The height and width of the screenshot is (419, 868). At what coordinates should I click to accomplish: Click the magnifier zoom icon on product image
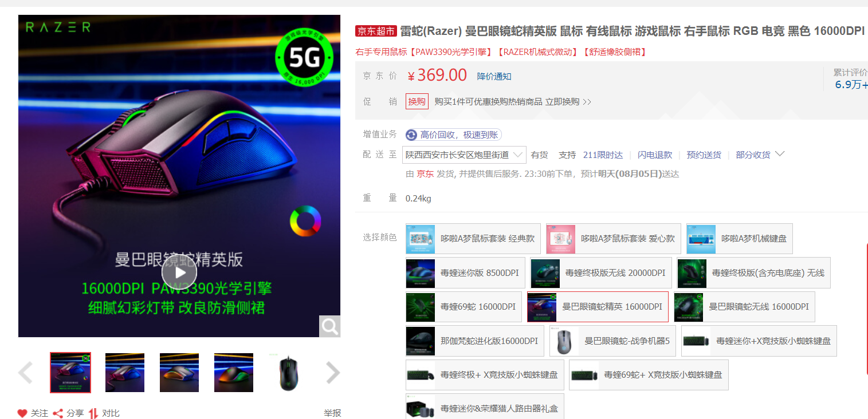pyautogui.click(x=329, y=326)
